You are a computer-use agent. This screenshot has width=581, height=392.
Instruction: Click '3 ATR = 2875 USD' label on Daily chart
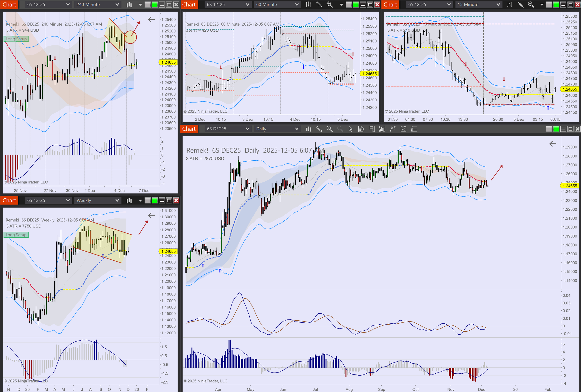coord(205,159)
